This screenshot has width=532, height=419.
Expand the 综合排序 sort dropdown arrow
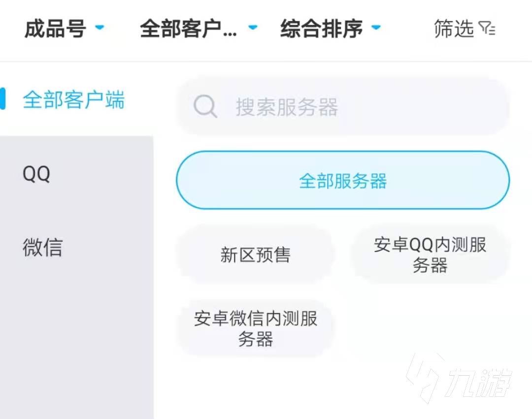pos(376,28)
